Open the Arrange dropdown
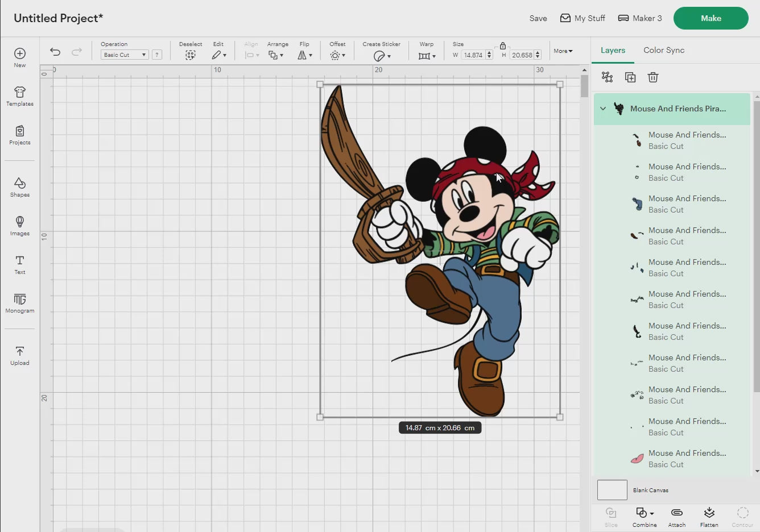Viewport: 760px width, 532px height. pos(276,55)
